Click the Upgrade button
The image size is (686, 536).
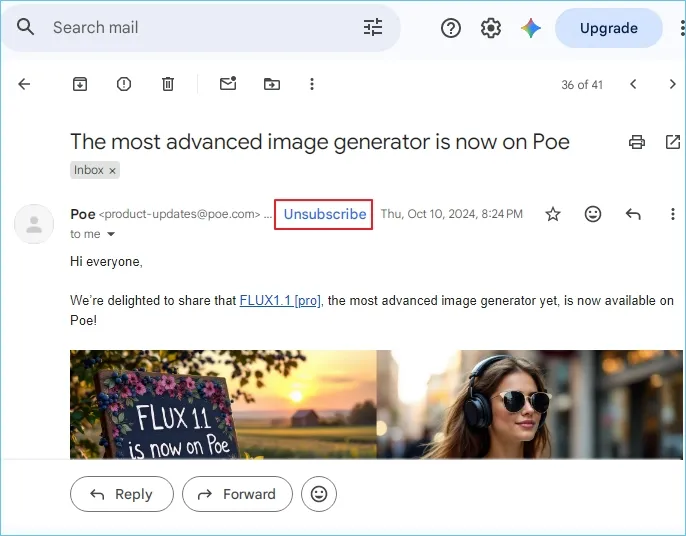[609, 28]
